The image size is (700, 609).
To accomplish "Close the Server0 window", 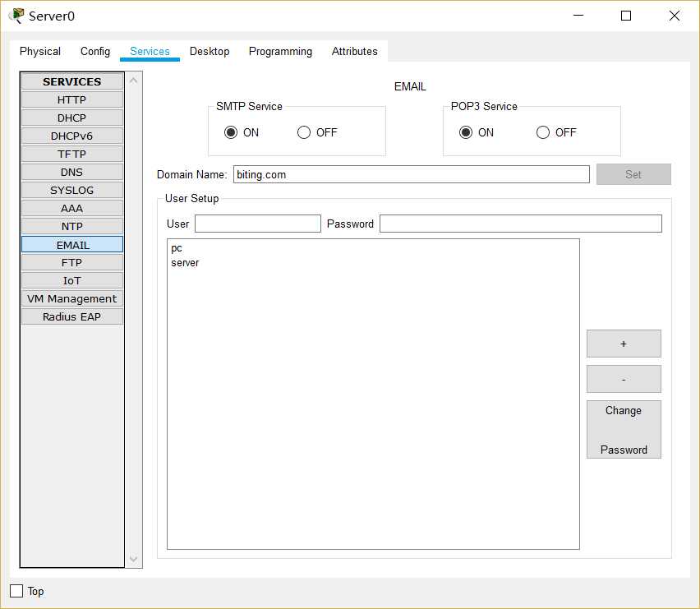I will tap(675, 16).
